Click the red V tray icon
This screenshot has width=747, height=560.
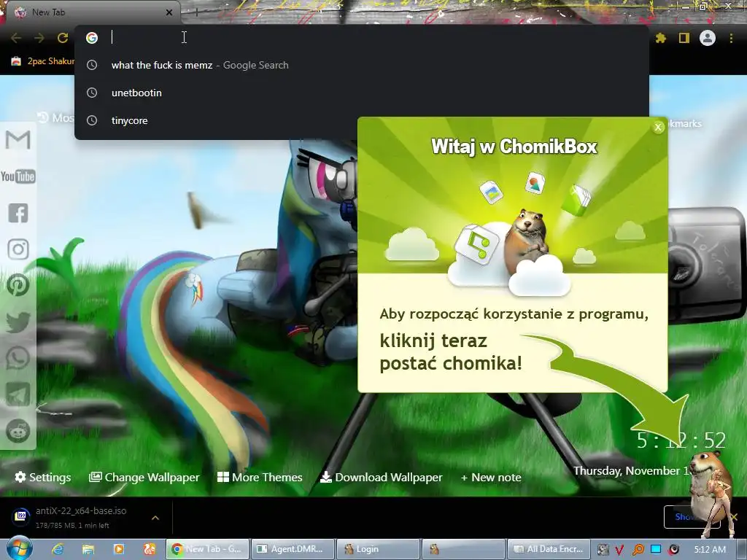pyautogui.click(x=620, y=550)
